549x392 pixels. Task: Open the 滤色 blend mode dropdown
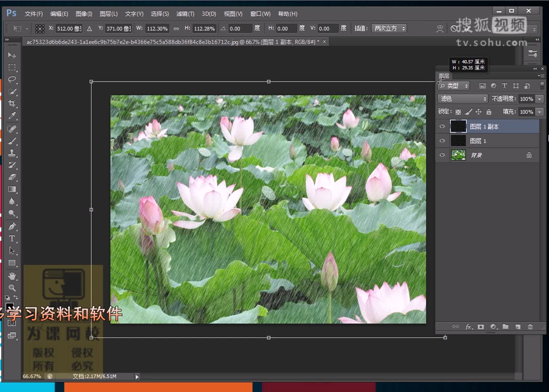click(x=463, y=99)
